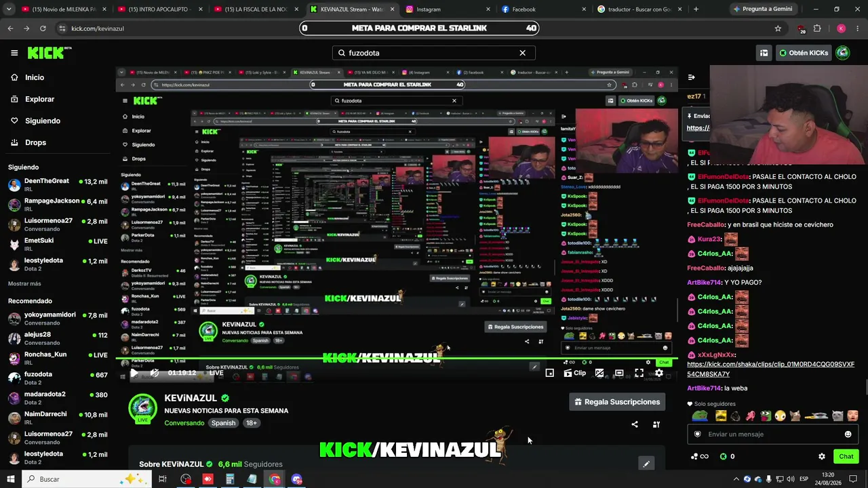Go back to the previous page
The width and height of the screenshot is (868, 488).
tap(10, 28)
